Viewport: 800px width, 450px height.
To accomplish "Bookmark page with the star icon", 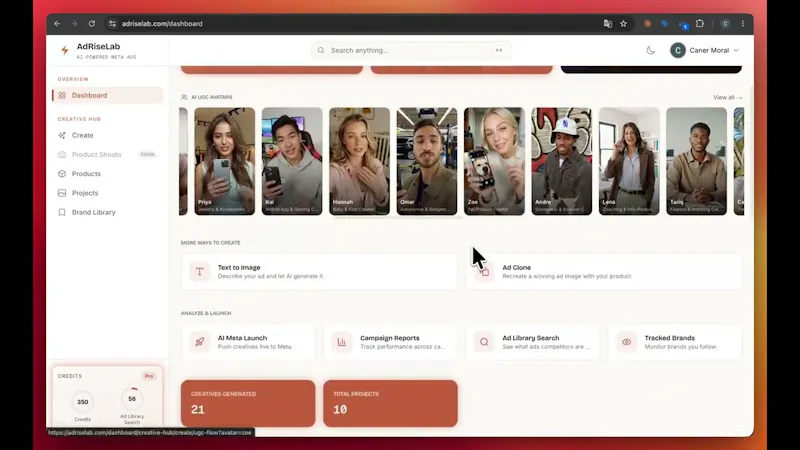I will click(x=623, y=23).
